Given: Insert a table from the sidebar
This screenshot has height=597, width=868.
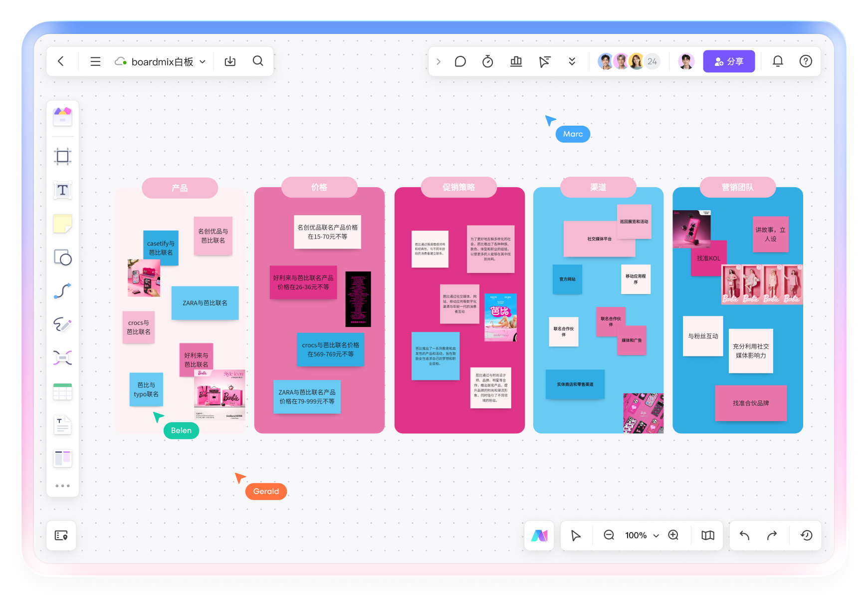Looking at the screenshot, I should (x=62, y=392).
